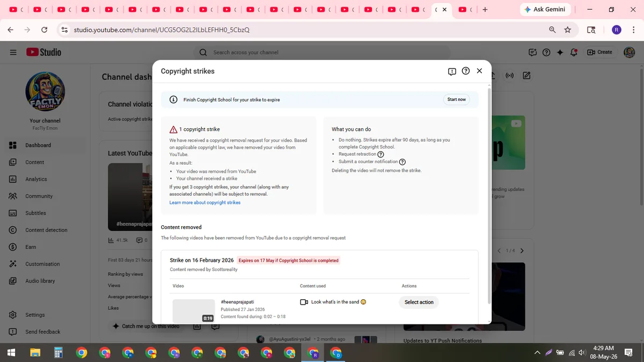Click Ask Gemini in the browser

tap(545, 9)
